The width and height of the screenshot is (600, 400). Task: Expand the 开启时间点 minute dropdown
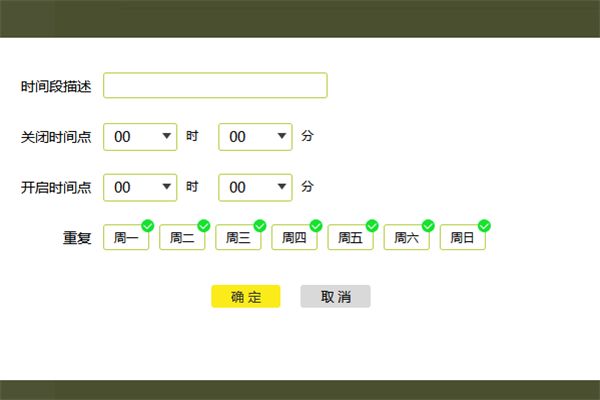tap(255, 187)
